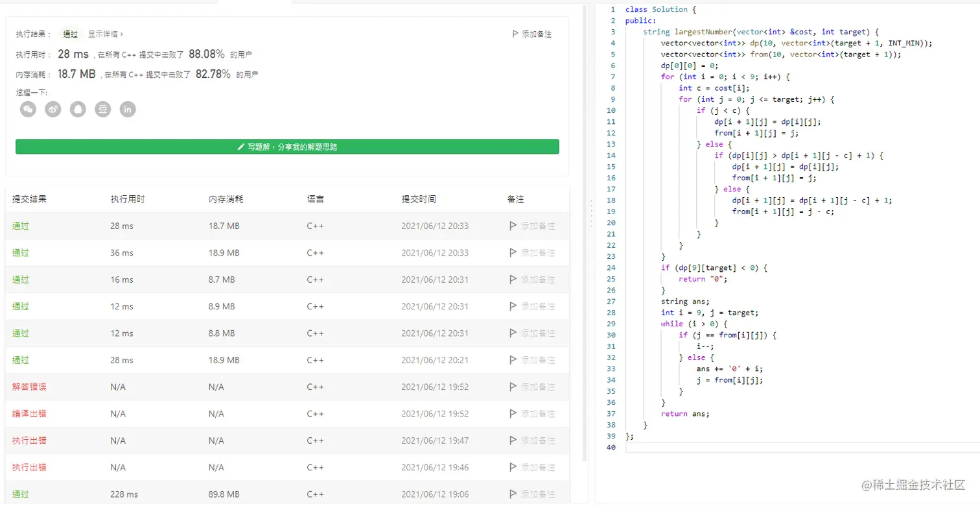The height and width of the screenshot is (506, 980).
Task: Add note flag for 8.9 MB submission row
Action: [532, 306]
